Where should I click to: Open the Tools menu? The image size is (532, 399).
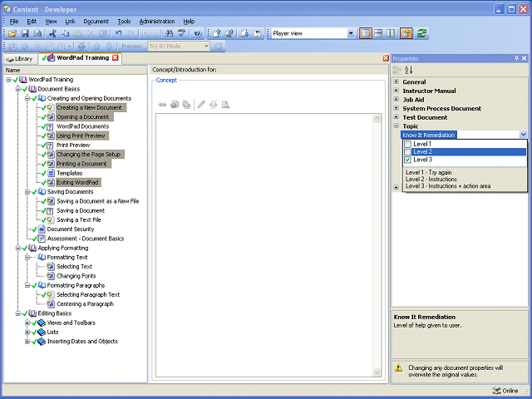click(124, 22)
